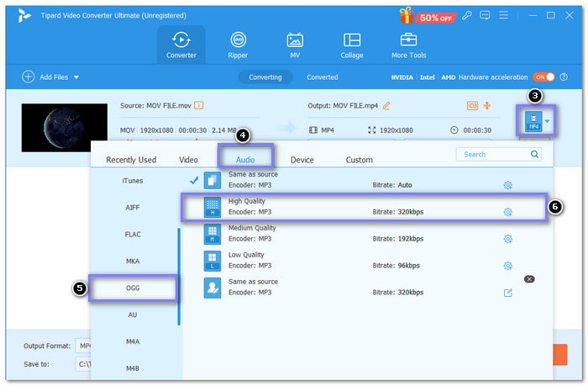
Task: Expand the Add Files dropdown arrow
Action: pyautogui.click(x=76, y=77)
